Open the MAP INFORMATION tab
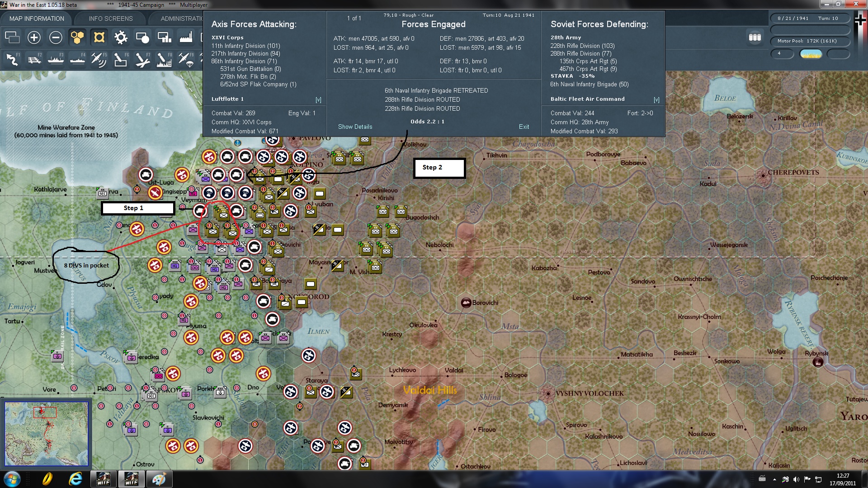 [x=37, y=19]
